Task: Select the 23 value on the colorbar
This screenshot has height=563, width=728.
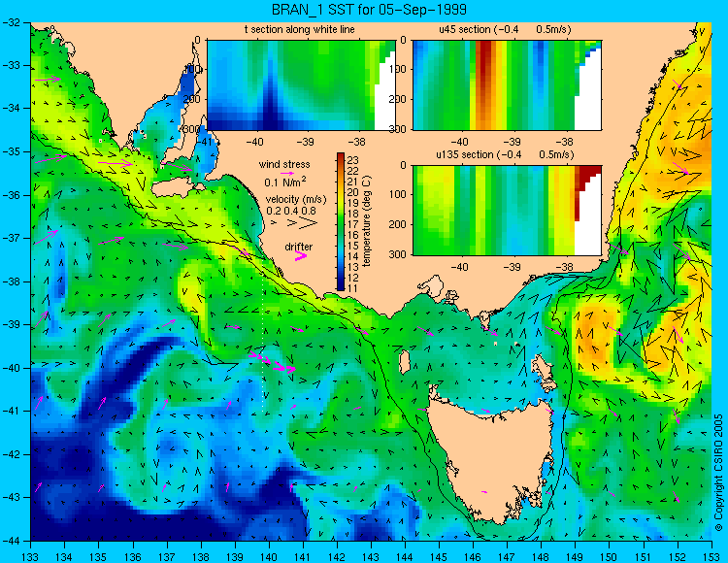Action: 353,160
